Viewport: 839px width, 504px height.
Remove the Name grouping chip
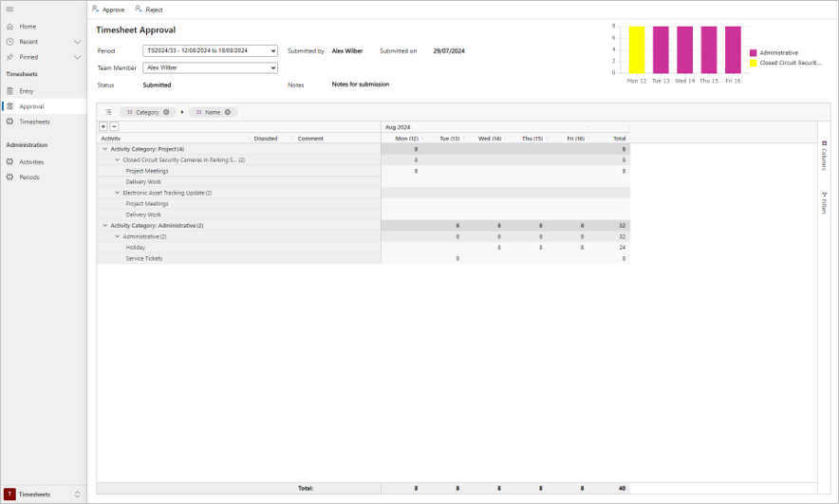(228, 112)
